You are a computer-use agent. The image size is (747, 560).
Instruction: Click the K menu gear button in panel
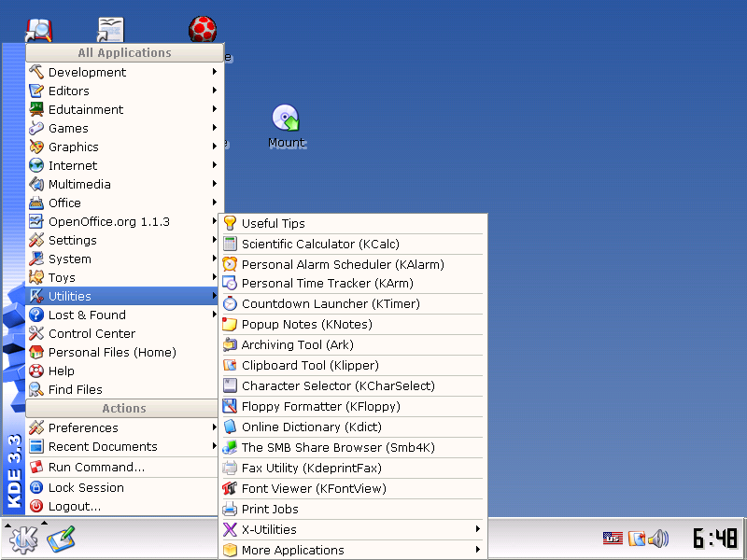point(22,539)
